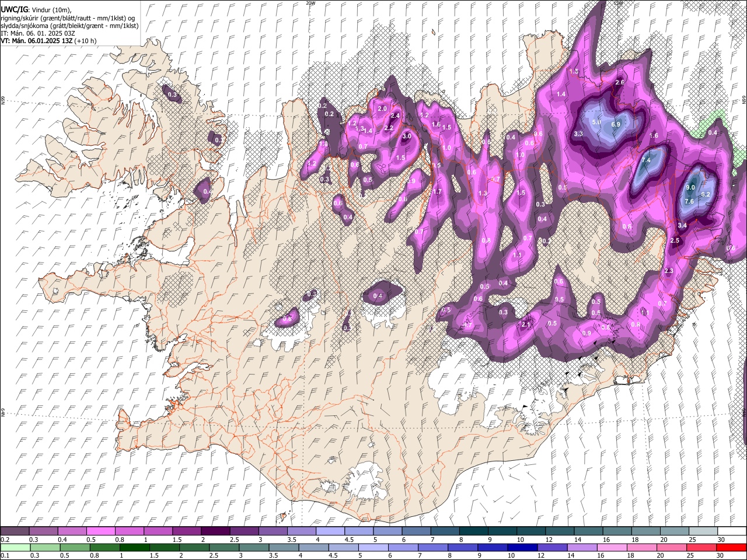
Task: Click the 'IT: Mán. 06. 01. 2025 03Z' line
Action: pyautogui.click(x=37, y=33)
